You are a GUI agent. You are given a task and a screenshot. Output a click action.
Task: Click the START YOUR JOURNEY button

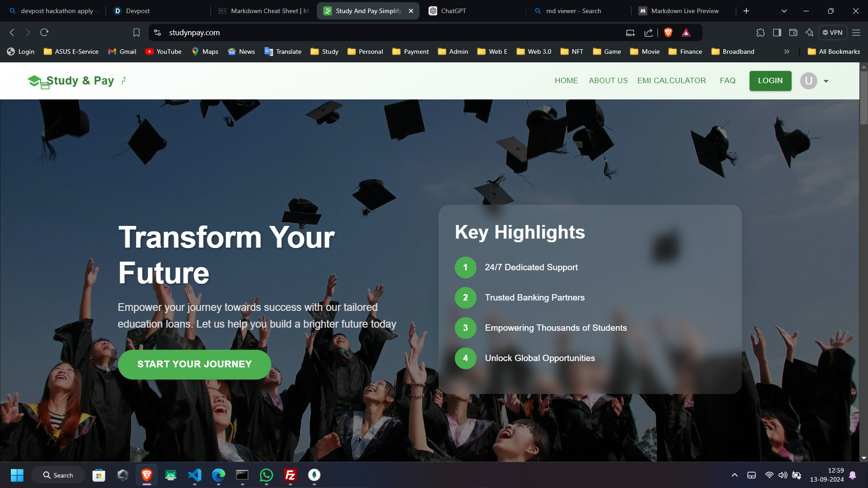point(194,364)
